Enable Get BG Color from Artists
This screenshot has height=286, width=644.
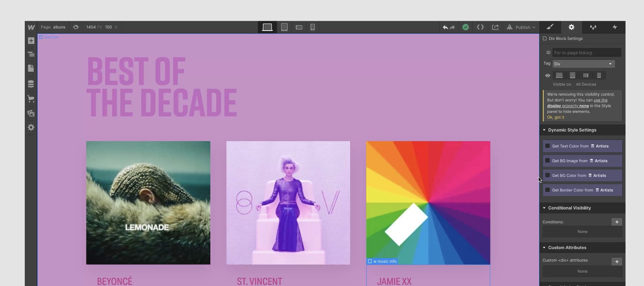point(548,176)
